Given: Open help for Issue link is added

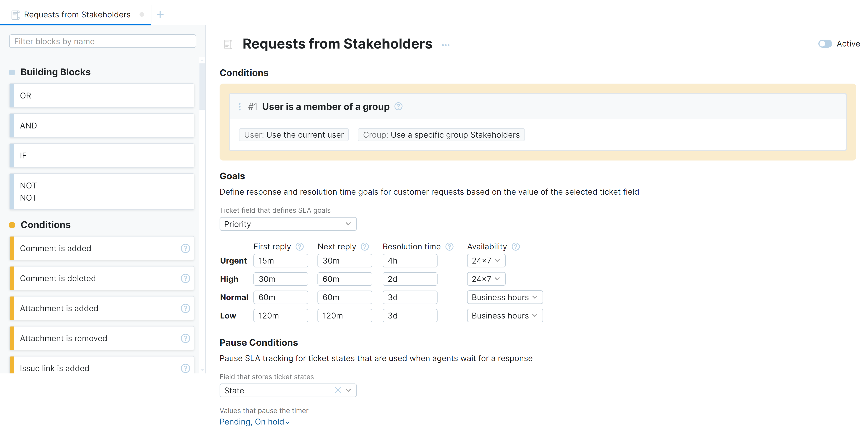Looking at the screenshot, I should click(x=185, y=368).
